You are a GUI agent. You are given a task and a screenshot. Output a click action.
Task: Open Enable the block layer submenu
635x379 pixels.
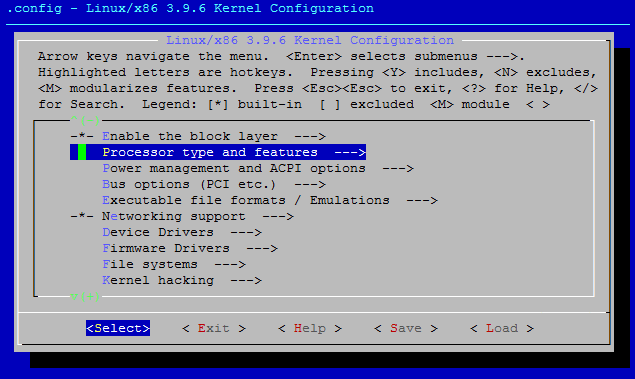point(198,136)
